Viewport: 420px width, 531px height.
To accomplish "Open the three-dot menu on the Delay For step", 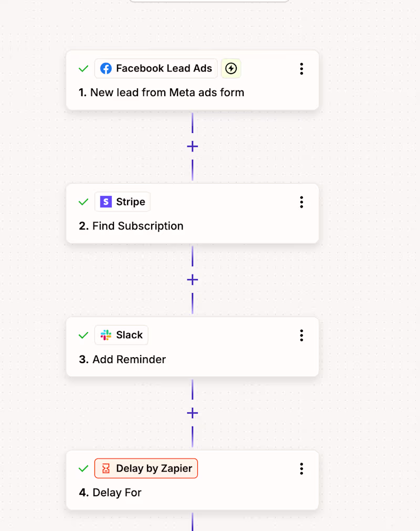I will 302,468.
